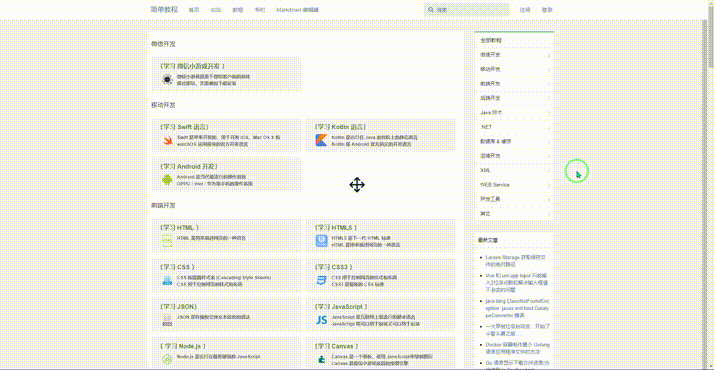This screenshot has height=370, width=714.
Task: Click the JSON file icon
Action: tap(167, 320)
